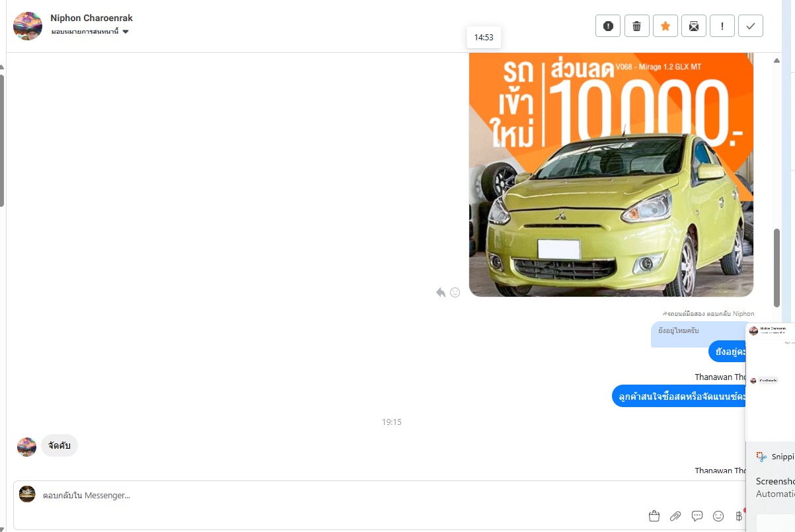Mark conversation as spam with octagon icon
The image size is (795, 532).
click(x=608, y=26)
